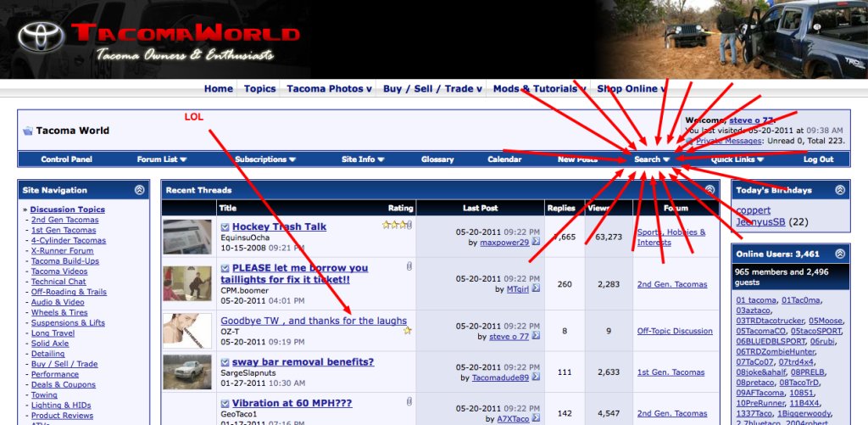Go to last post by MTgirl arrow icon
This screenshot has height=425, width=868.
pyautogui.click(x=536, y=288)
